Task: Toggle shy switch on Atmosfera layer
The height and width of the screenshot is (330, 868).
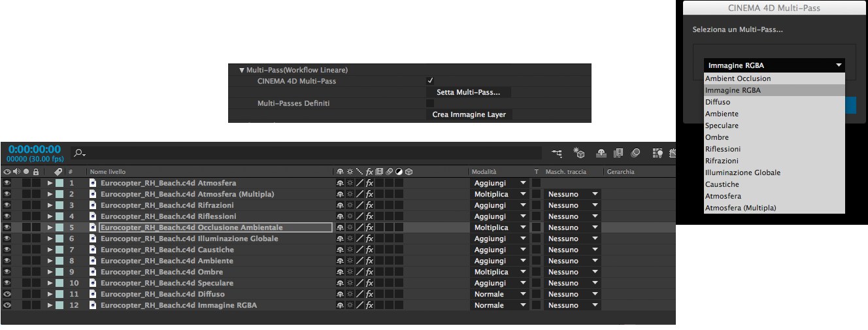Action: [340, 183]
